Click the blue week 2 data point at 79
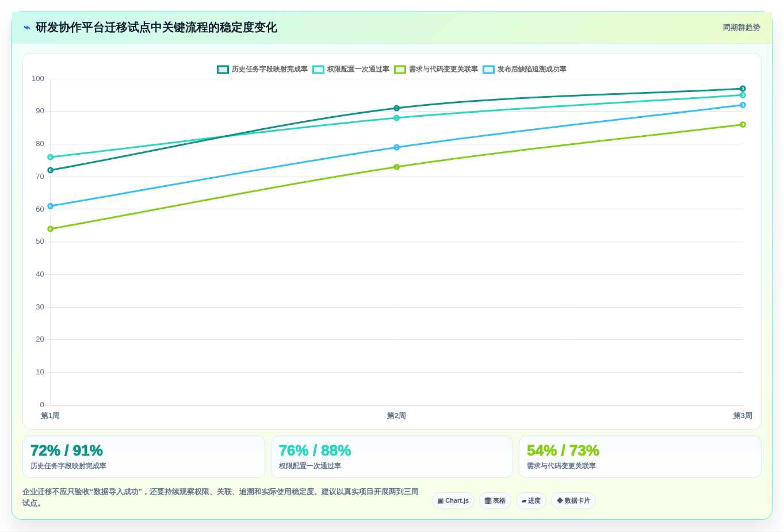The width and height of the screenshot is (784, 532). [x=396, y=147]
